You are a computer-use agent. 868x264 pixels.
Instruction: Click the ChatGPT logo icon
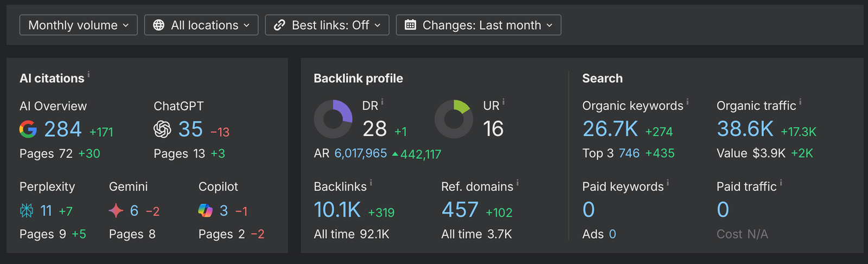pyautogui.click(x=162, y=129)
